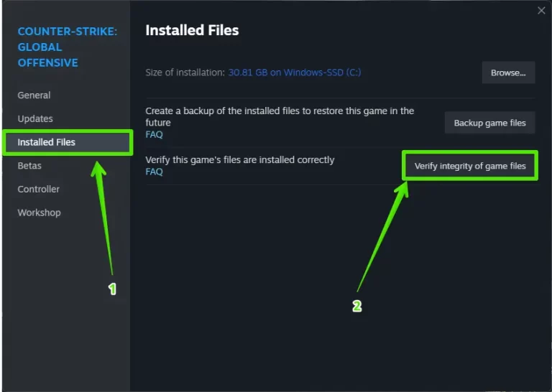Verify integrity of game files
The height and width of the screenshot is (392, 552).
pos(470,166)
